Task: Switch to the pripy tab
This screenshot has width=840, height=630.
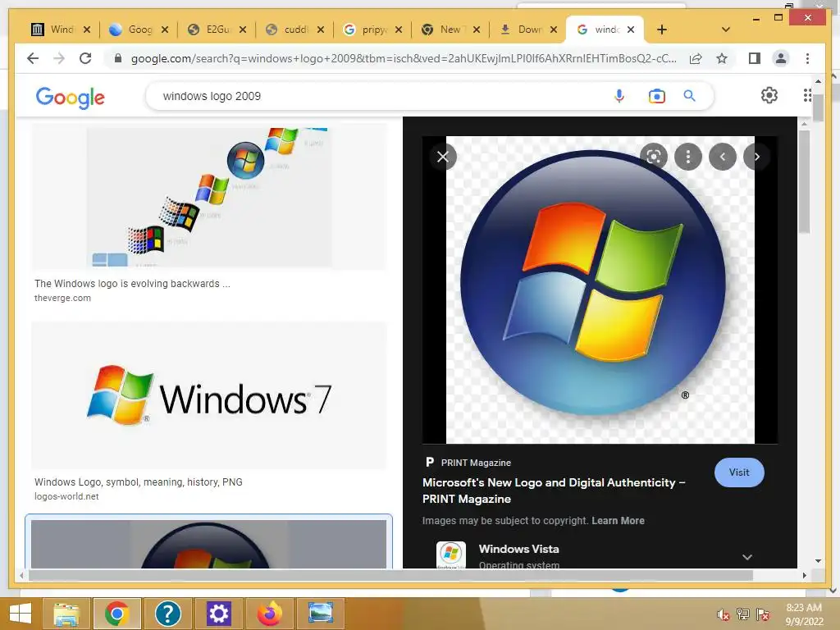Action: coord(366,30)
